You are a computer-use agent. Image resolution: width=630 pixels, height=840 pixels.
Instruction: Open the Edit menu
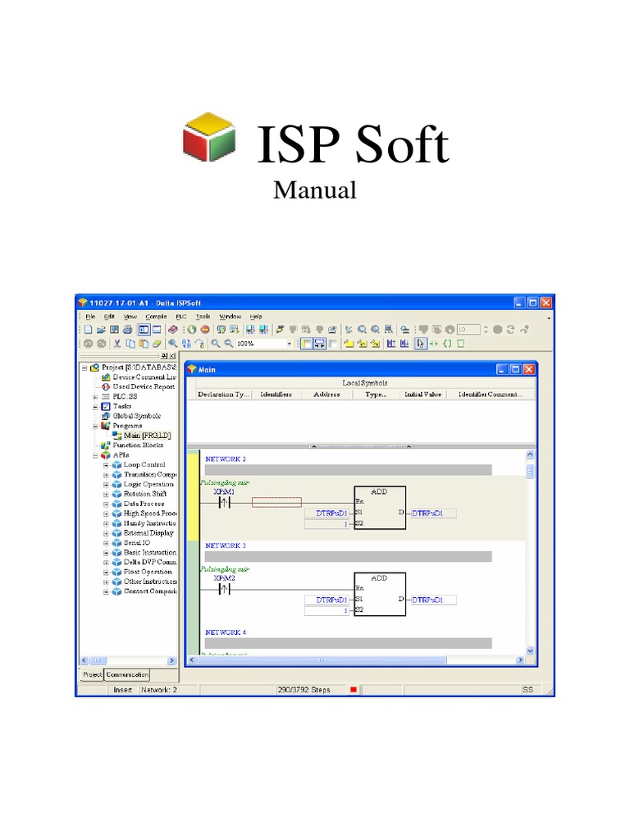(109, 317)
